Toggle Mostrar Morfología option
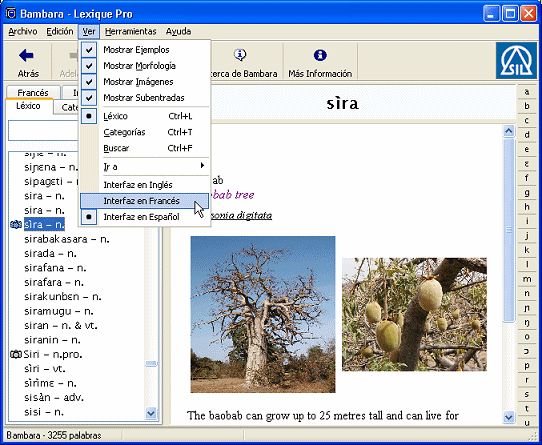Screen dimensions: 542x445 tap(144, 66)
